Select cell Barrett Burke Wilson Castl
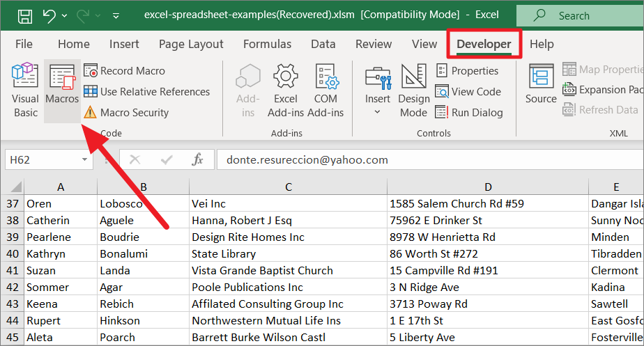644x346 pixels. point(289,338)
